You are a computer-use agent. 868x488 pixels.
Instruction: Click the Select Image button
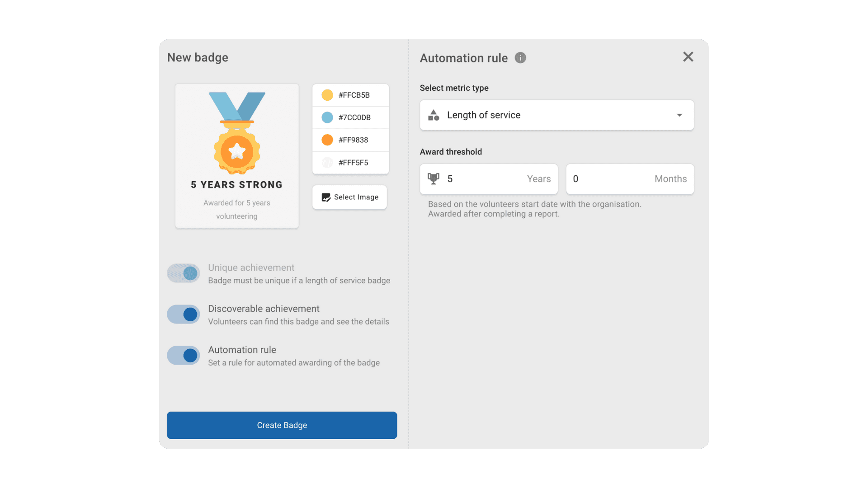(x=349, y=197)
